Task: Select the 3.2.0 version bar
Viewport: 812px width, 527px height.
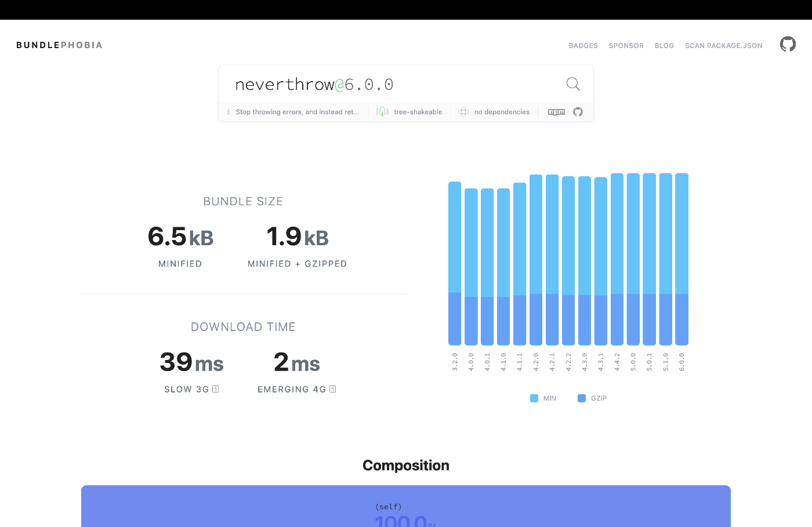Action: [x=455, y=263]
